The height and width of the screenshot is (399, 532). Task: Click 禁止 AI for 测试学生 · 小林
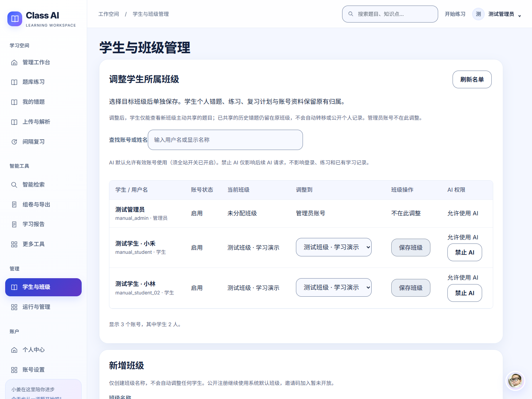coord(464,293)
